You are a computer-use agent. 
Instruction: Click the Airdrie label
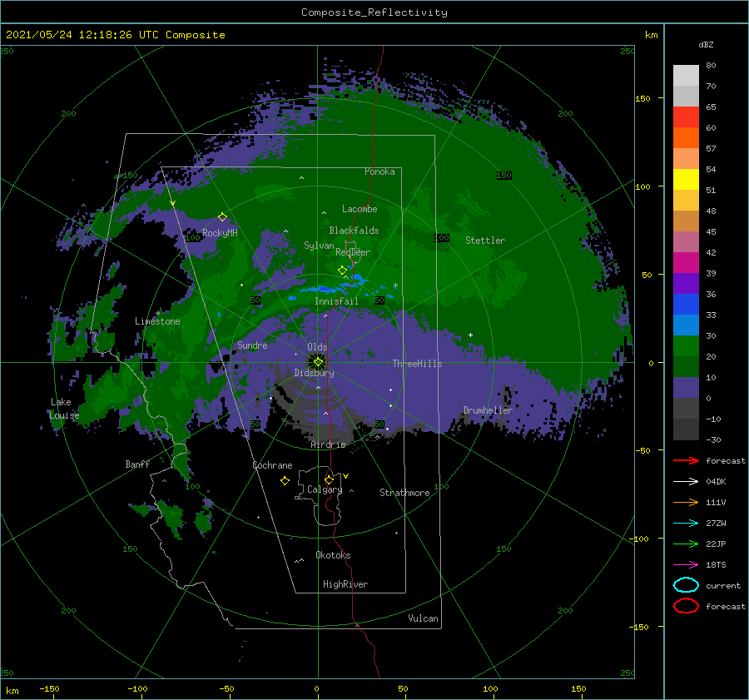tap(328, 444)
